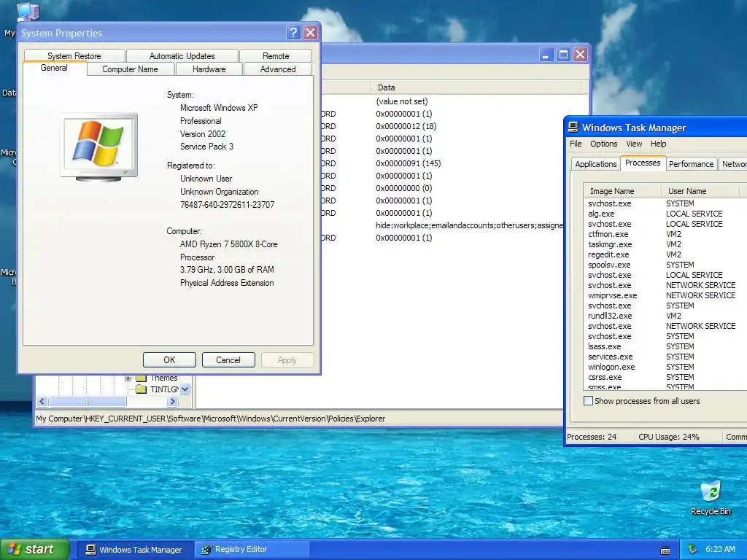This screenshot has height=560, width=747.
Task: Close the System Properties dialog with X
Action: [310, 32]
